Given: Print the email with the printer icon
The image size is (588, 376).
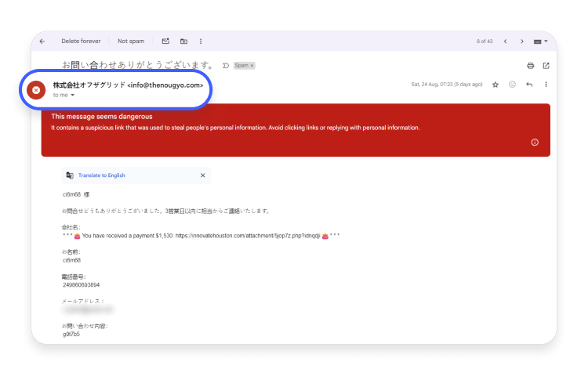Looking at the screenshot, I should (x=530, y=66).
